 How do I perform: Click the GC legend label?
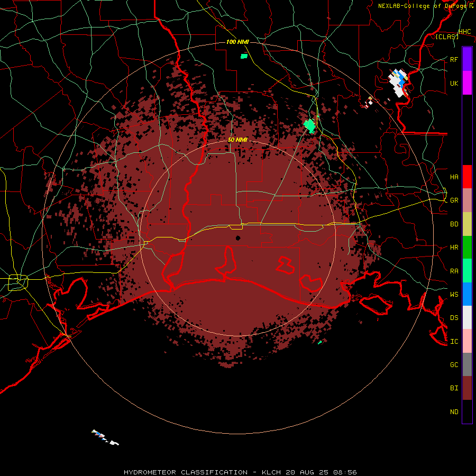(x=454, y=364)
